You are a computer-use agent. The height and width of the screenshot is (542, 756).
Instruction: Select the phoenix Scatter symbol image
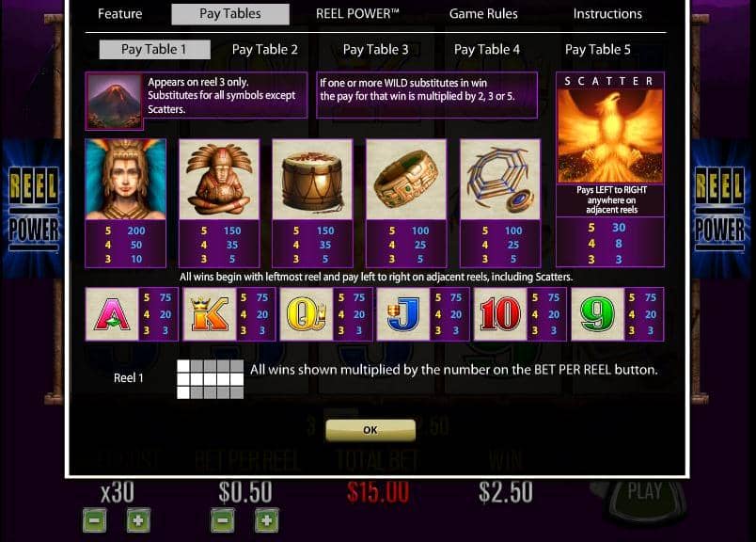pyautogui.click(x=610, y=135)
